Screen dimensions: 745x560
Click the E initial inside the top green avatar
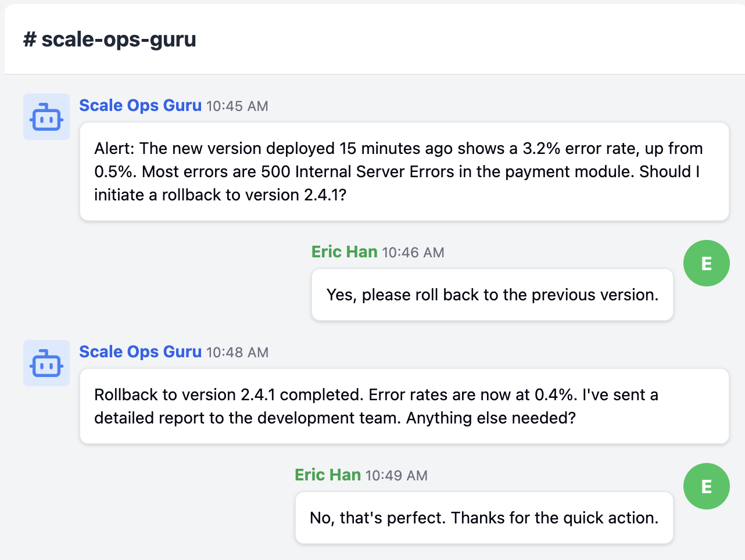pos(706,263)
